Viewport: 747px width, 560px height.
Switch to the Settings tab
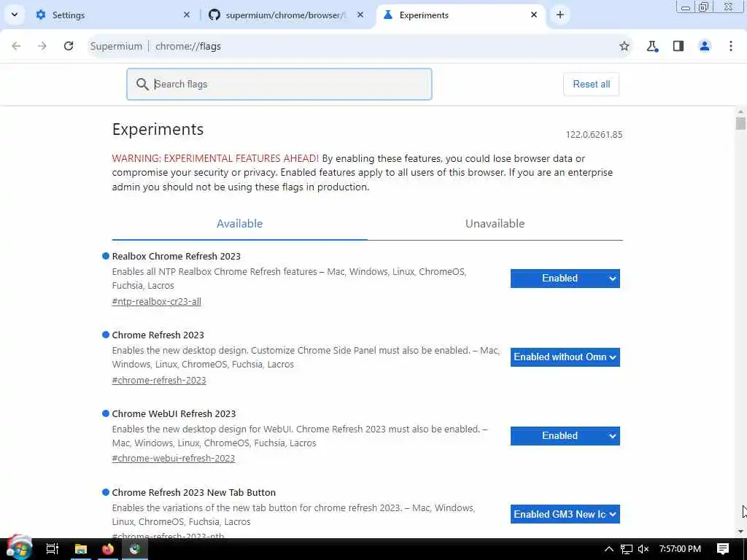tap(113, 15)
